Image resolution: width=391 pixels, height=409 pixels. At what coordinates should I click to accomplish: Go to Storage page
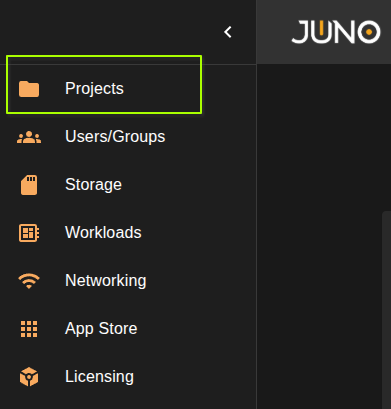click(x=93, y=185)
